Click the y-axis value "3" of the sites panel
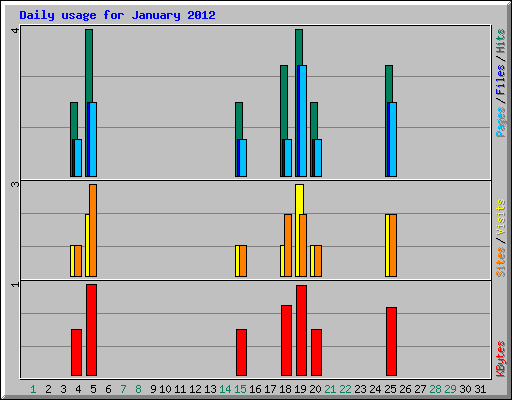The image size is (512, 400). point(15,184)
